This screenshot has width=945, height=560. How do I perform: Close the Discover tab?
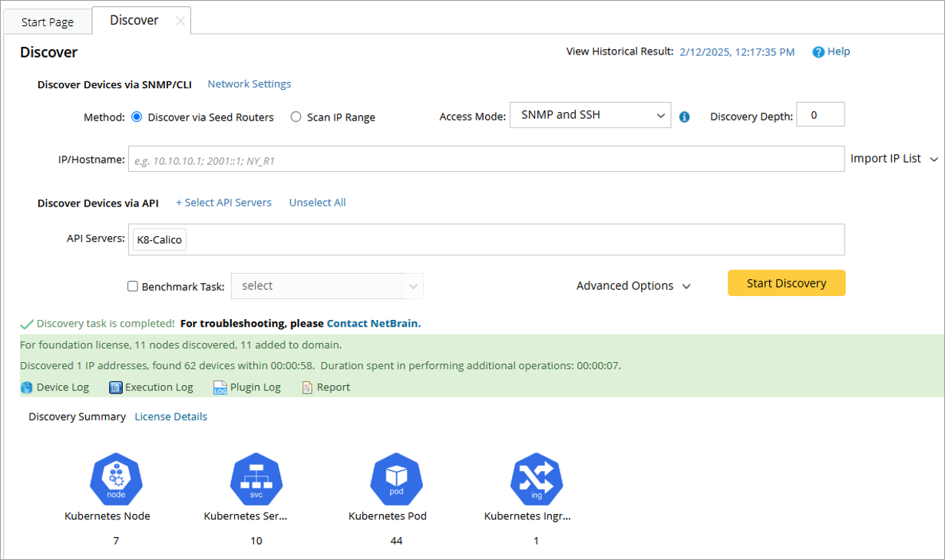(180, 21)
